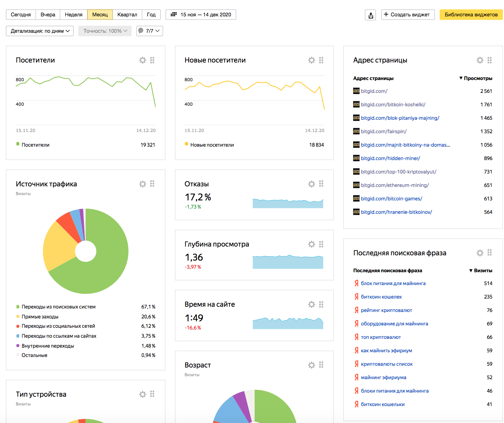Open link bitgid.com/blok-pitaniya-majning/
The width and height of the screenshot is (504, 423).
400,118
